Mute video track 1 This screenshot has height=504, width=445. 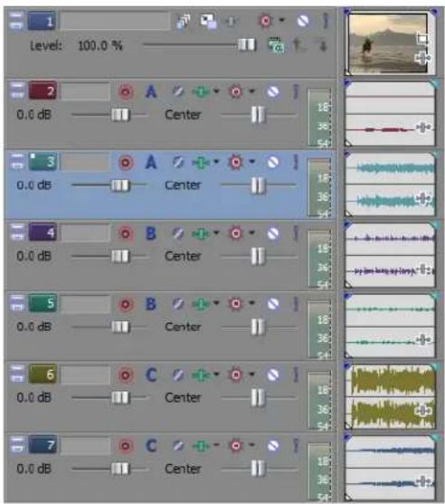(x=303, y=21)
